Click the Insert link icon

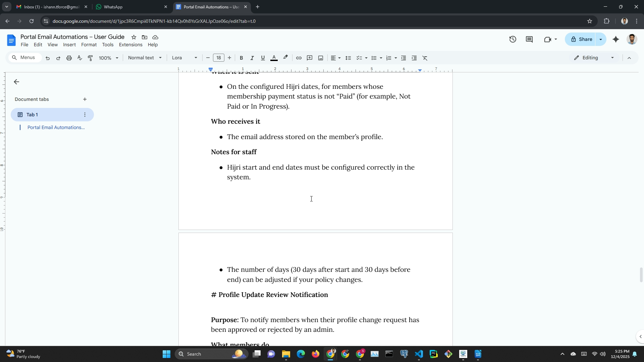coord(299,58)
